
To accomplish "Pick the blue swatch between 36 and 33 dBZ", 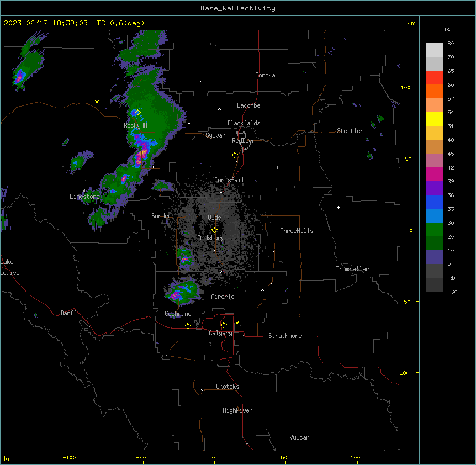I will (434, 202).
